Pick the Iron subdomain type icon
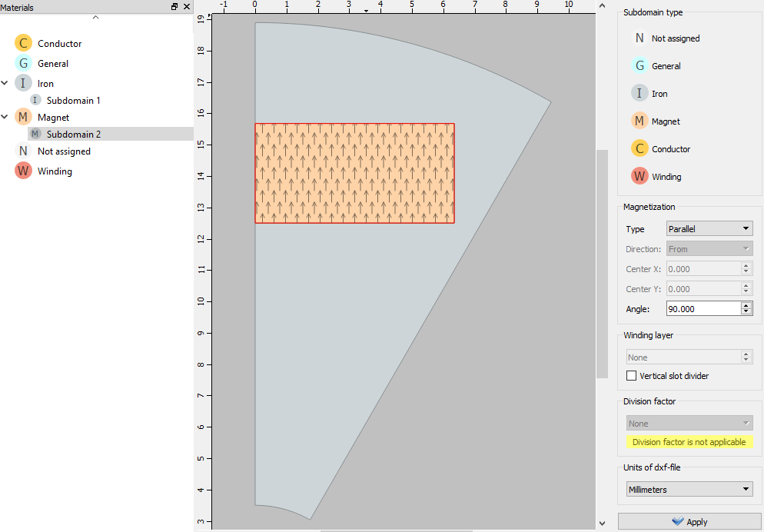The height and width of the screenshot is (532, 764). tap(639, 94)
